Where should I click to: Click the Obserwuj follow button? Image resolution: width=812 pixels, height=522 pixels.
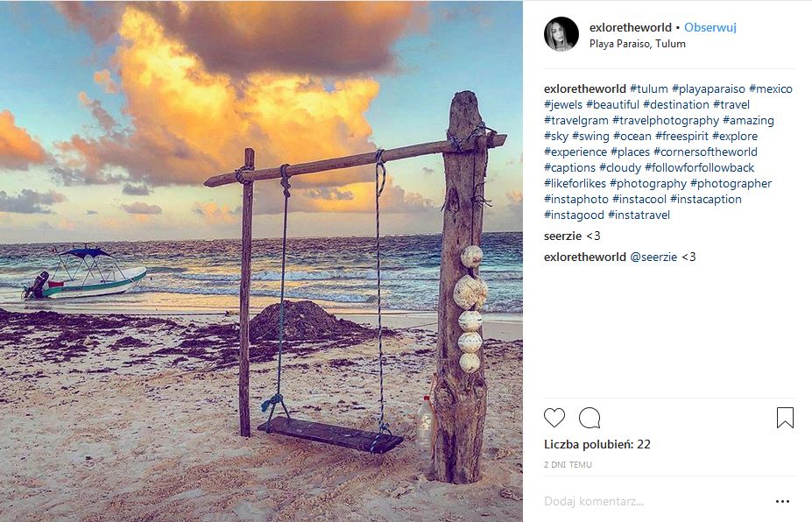point(710,27)
